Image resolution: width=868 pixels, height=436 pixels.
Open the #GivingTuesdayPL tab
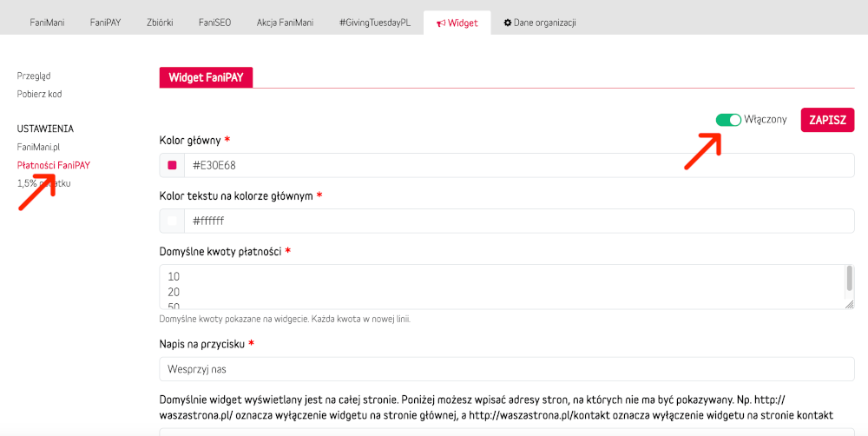[x=374, y=23]
